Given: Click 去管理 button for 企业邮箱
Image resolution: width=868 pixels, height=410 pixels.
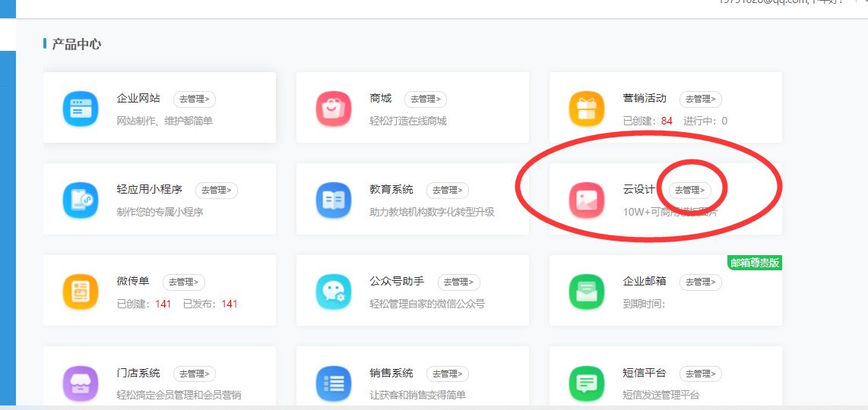Looking at the screenshot, I should [701, 282].
